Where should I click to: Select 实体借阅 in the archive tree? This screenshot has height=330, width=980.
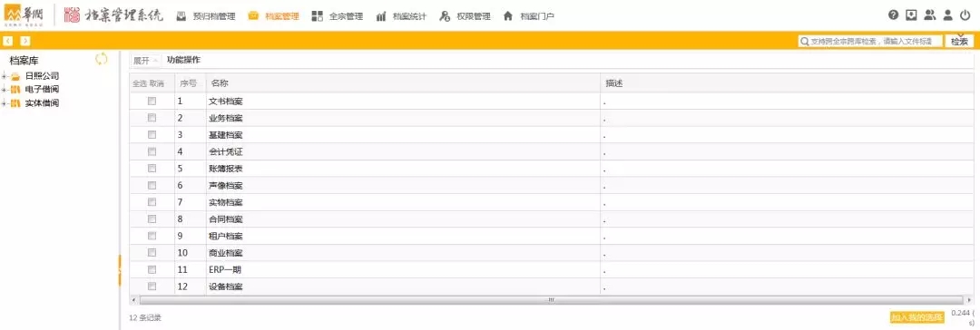coord(43,103)
